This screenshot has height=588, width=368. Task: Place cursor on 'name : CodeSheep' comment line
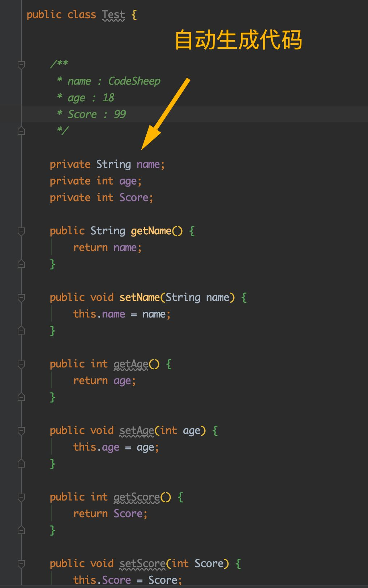(x=108, y=81)
